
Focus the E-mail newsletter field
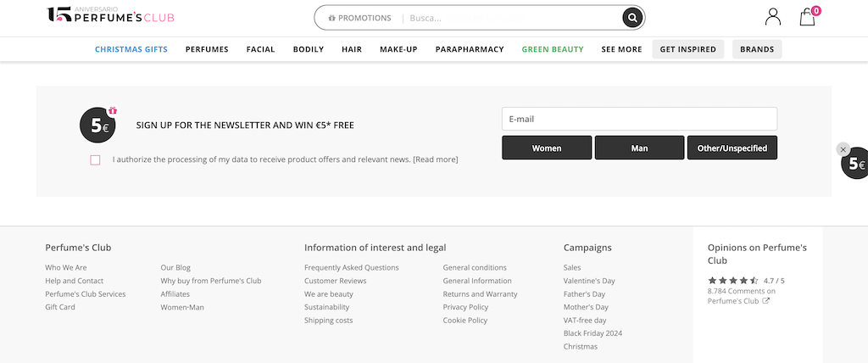click(639, 119)
